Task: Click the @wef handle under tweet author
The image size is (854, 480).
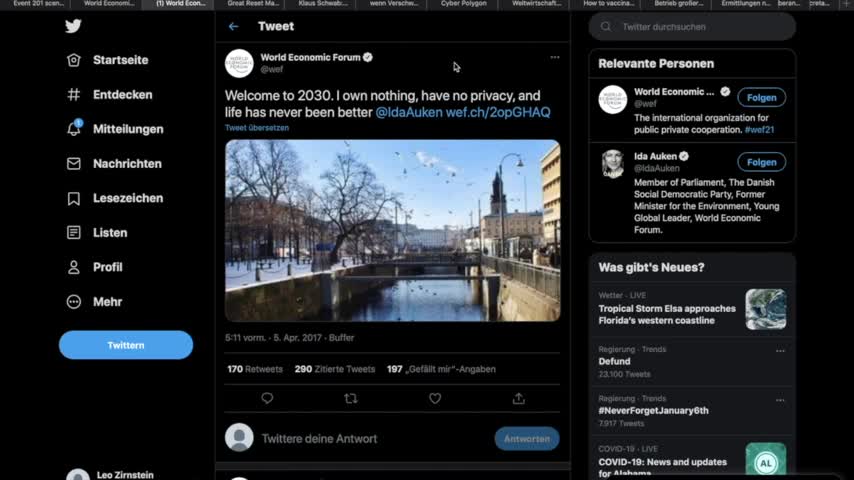Action: (x=271, y=69)
